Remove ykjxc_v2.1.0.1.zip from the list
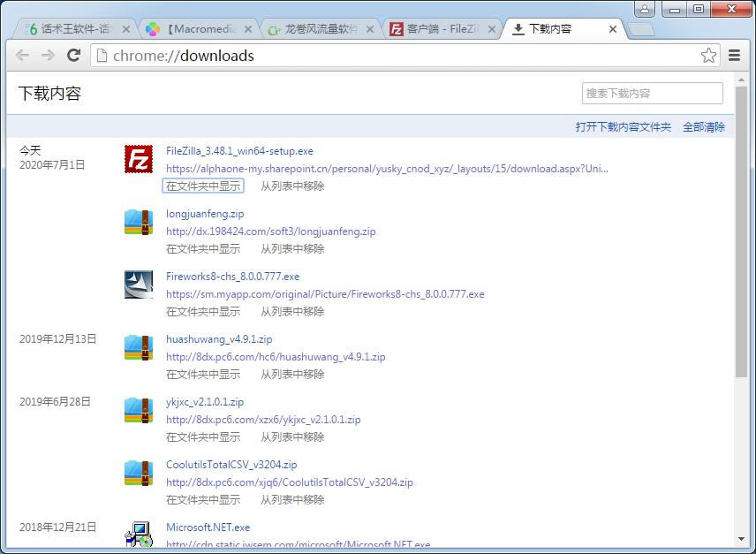This screenshot has height=554, width=756. (x=292, y=436)
